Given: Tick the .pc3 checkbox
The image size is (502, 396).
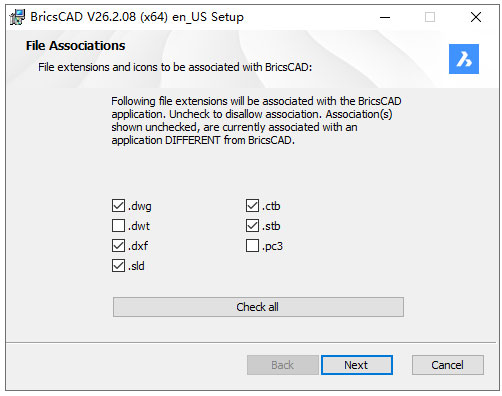Looking at the screenshot, I should 252,246.
